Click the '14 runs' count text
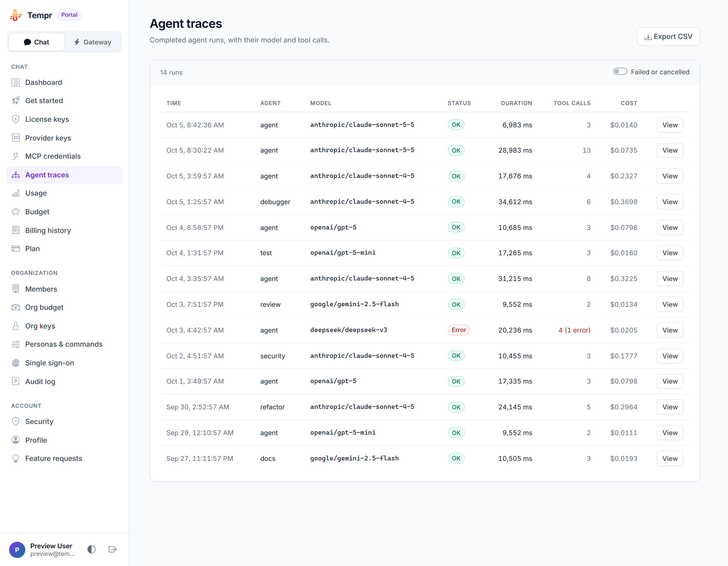This screenshot has height=566, width=728. pyautogui.click(x=171, y=72)
